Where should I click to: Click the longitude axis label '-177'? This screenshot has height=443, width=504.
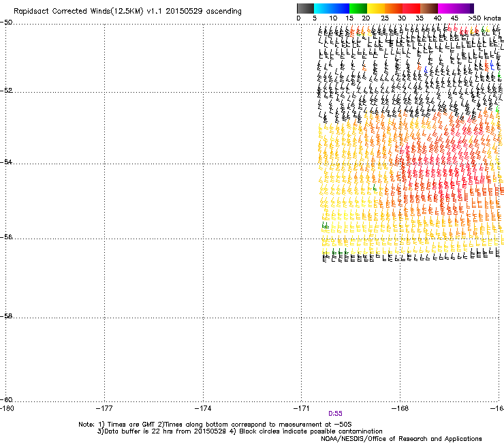point(104,408)
